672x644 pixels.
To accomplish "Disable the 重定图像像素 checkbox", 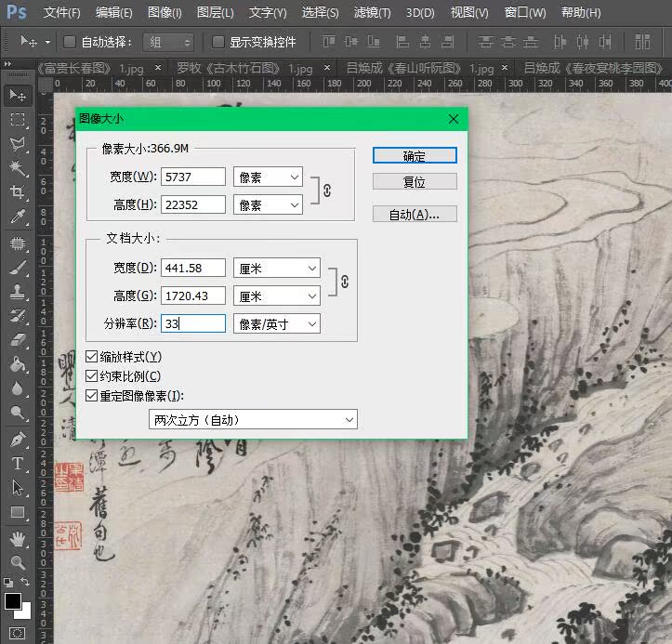I will click(x=91, y=395).
